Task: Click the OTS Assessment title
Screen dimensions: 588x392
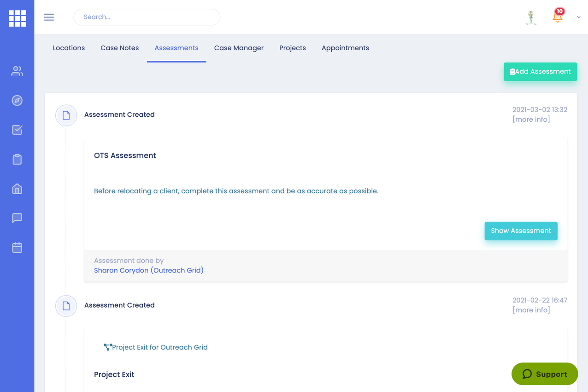Action: (x=125, y=155)
